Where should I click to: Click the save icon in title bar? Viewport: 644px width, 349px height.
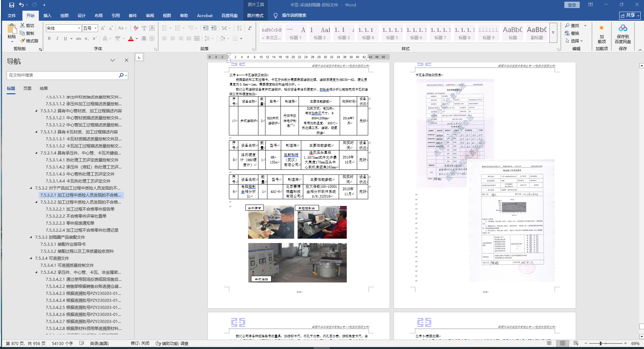12,5
